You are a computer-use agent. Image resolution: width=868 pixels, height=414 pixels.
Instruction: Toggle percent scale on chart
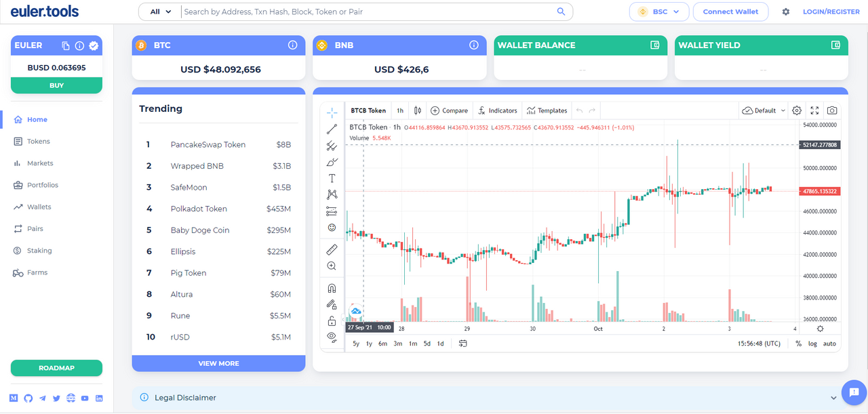click(798, 344)
